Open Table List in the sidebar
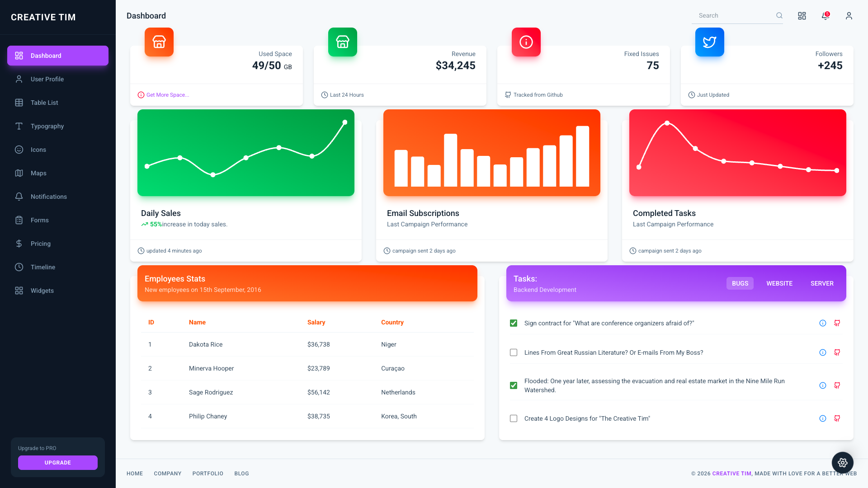The height and width of the screenshot is (488, 868). 44,103
